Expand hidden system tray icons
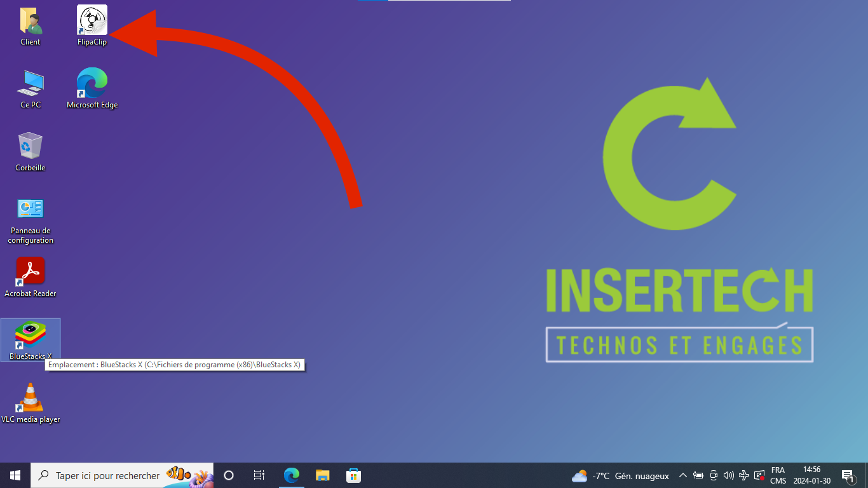 coord(683,475)
